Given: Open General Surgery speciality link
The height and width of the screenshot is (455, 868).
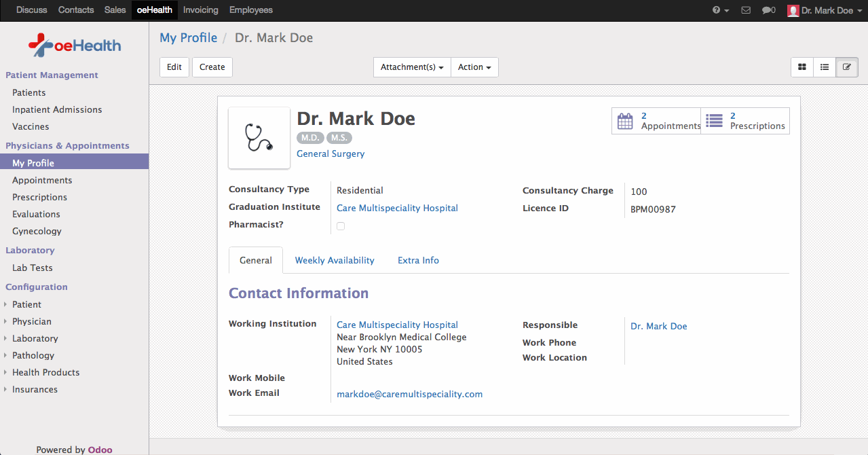Looking at the screenshot, I should click(331, 154).
